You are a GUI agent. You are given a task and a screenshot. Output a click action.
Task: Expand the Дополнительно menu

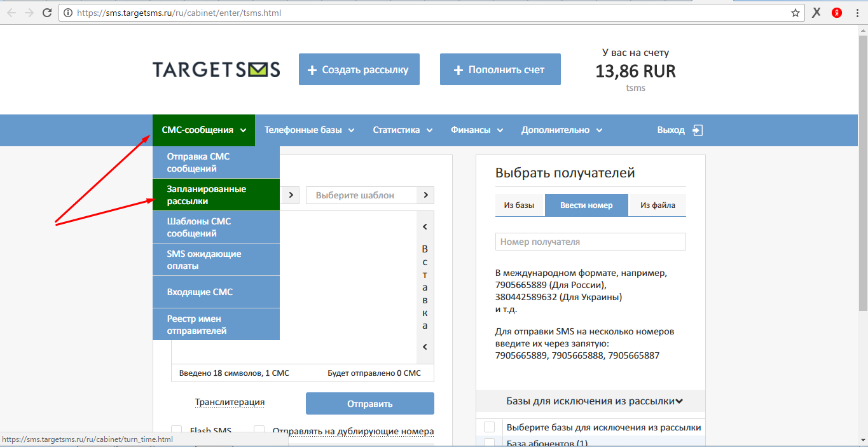(562, 130)
